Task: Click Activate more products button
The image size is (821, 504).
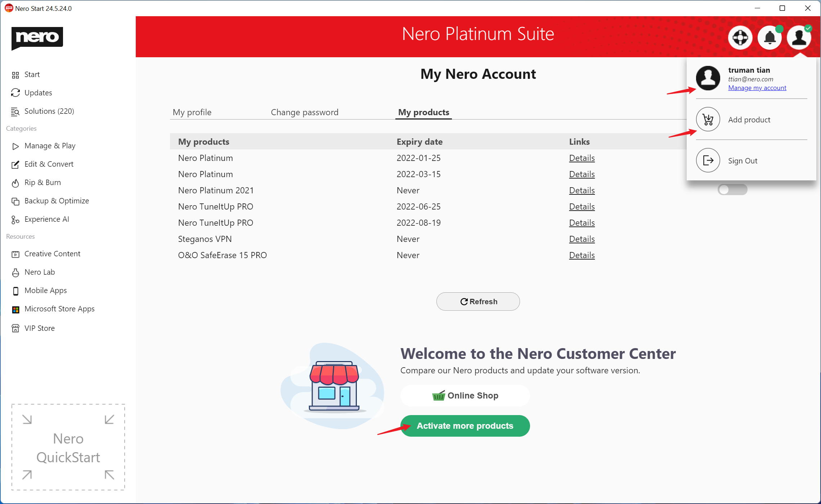Action: [465, 426]
